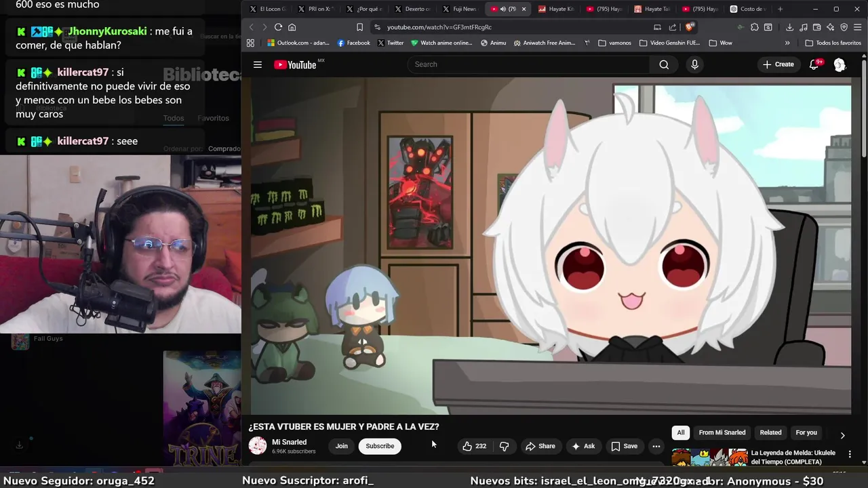868x488 pixels.
Task: Subscribe to Mi Snarled channel
Action: pos(380,446)
